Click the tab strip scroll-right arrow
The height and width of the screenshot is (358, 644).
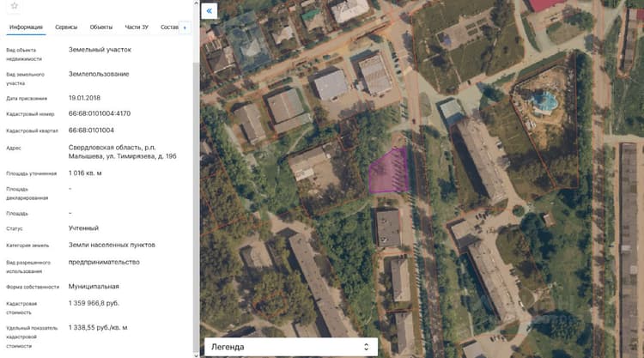[185, 27]
